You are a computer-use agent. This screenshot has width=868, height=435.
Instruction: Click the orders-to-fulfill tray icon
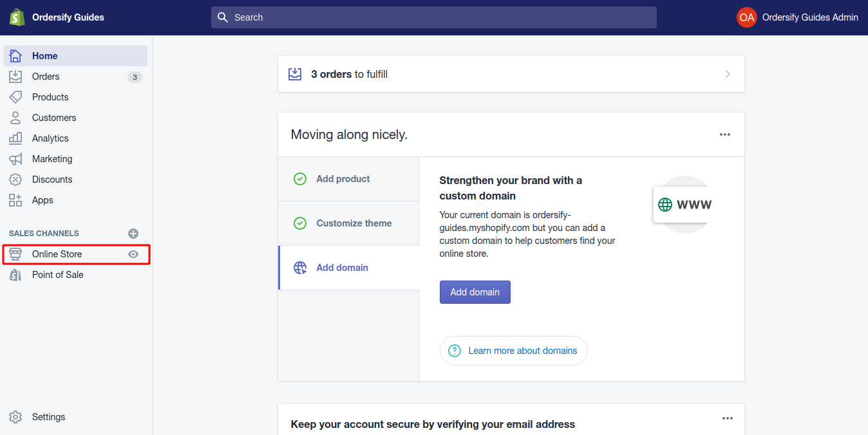[295, 74]
